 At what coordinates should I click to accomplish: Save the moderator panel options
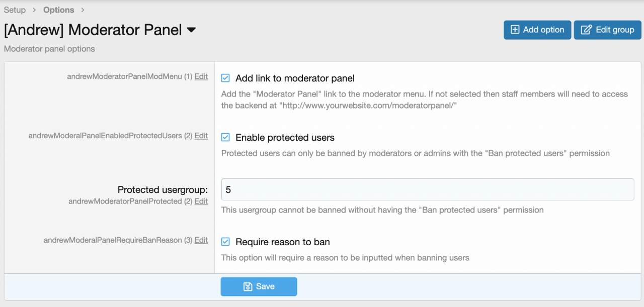[x=259, y=286]
